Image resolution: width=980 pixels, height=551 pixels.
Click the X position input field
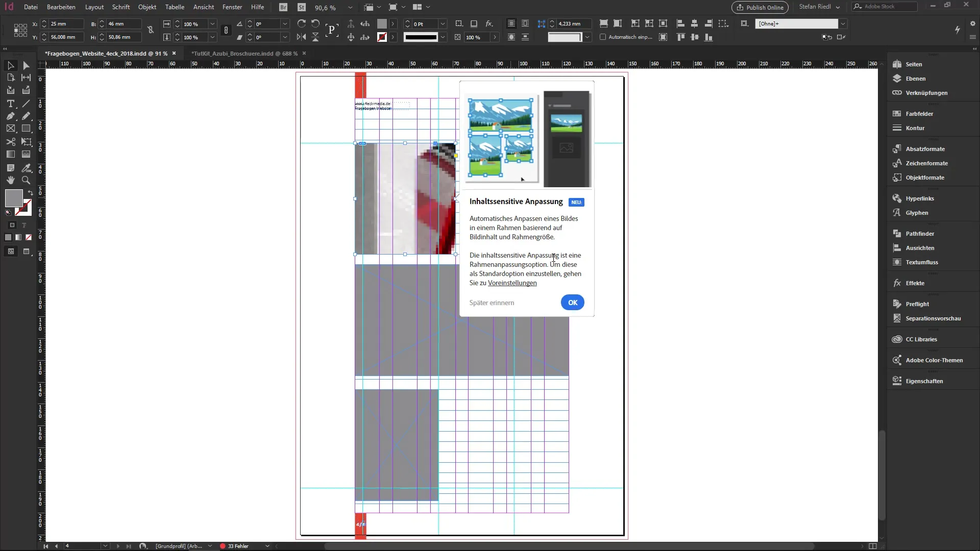[65, 24]
